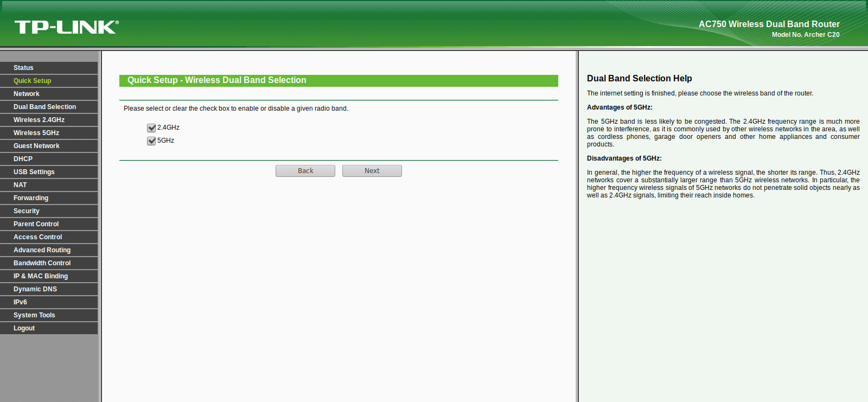The width and height of the screenshot is (868, 402).
Task: Select Quick Setup in sidebar
Action: (x=49, y=81)
